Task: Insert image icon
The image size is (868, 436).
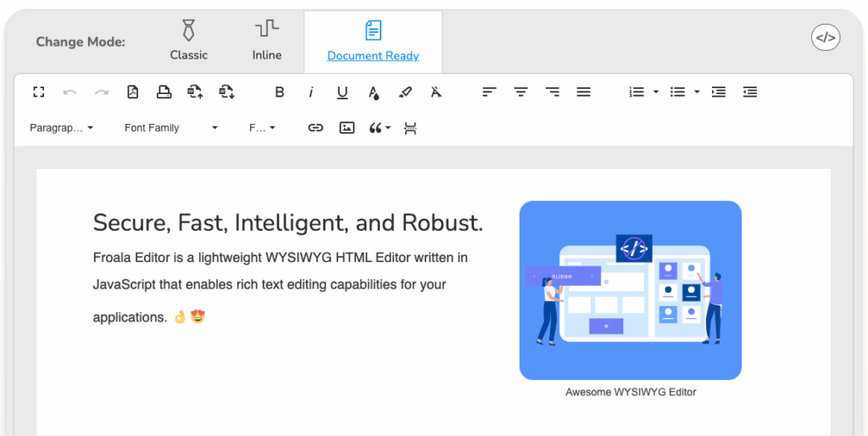Action: (x=347, y=128)
